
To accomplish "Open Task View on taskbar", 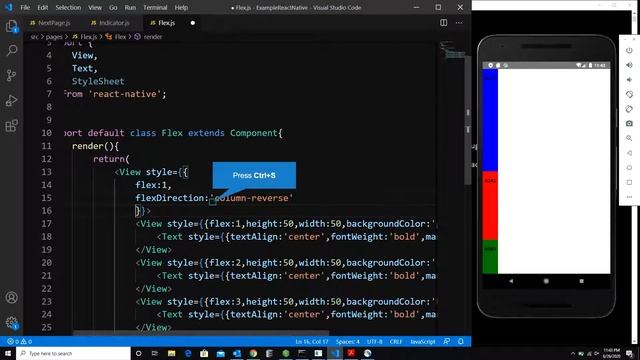I will click(x=155, y=353).
